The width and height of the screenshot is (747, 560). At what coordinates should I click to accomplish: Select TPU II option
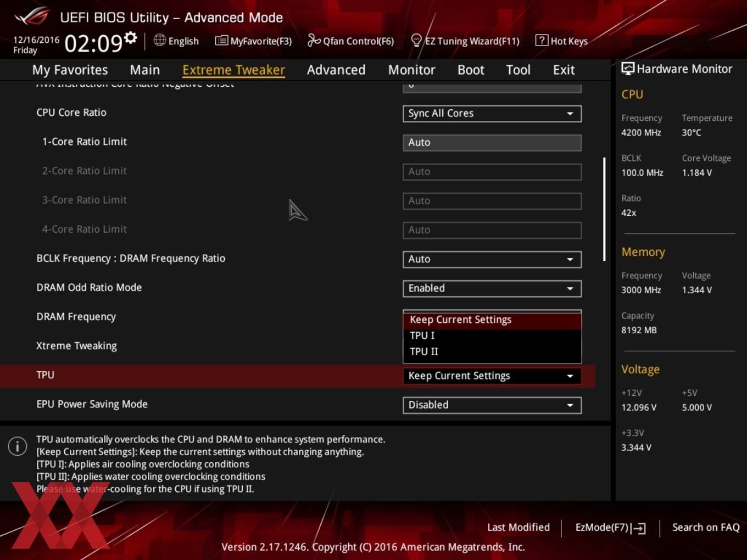click(492, 351)
